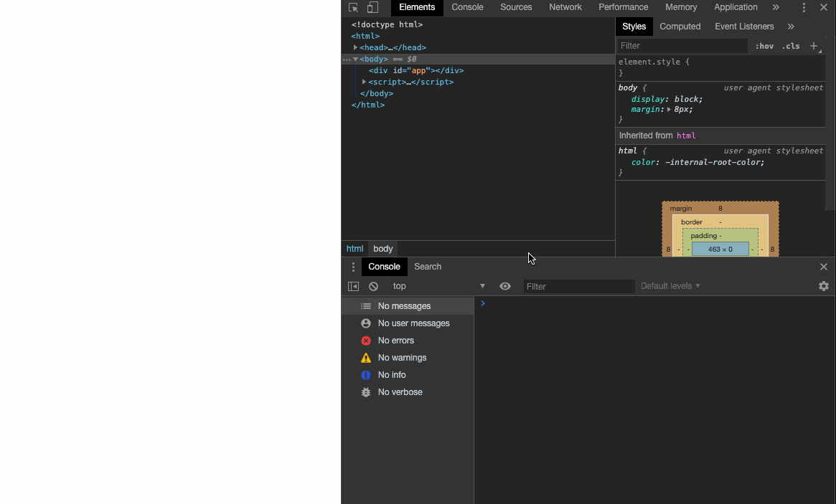Toggle the .cls element classes button
The width and height of the screenshot is (836, 504).
(x=791, y=46)
